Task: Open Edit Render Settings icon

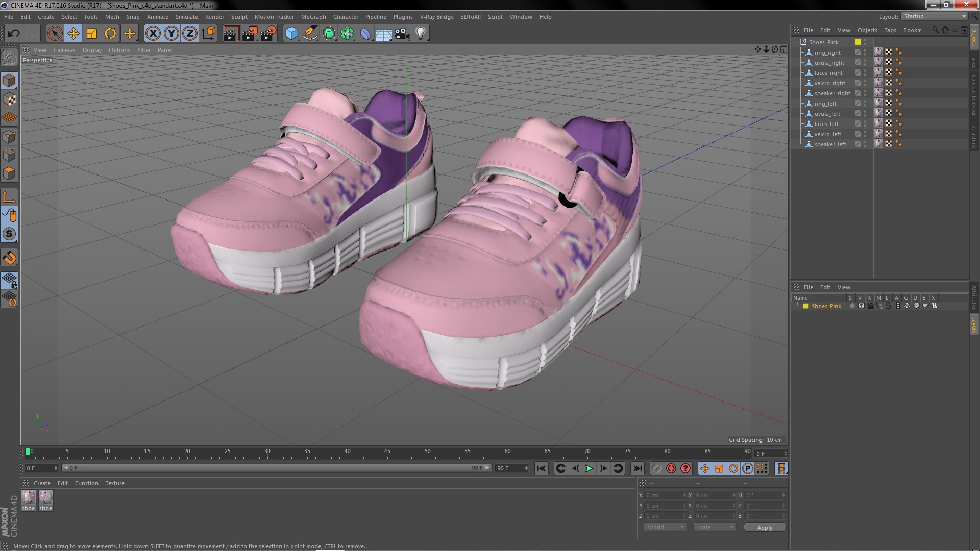Action: pos(268,34)
